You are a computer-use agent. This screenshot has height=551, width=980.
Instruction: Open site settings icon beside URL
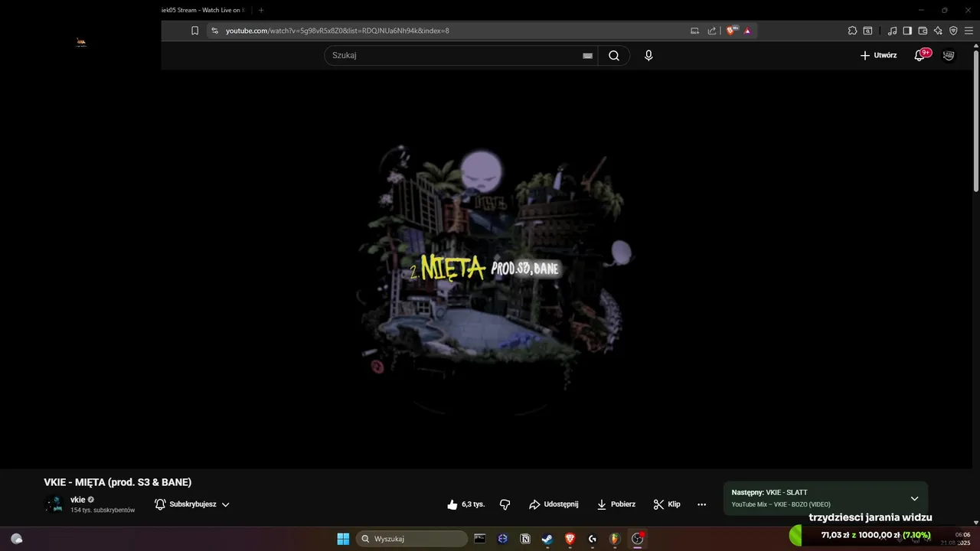pos(214,31)
